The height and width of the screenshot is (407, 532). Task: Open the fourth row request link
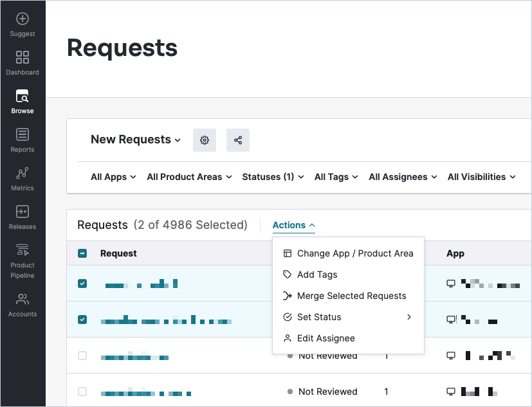(146, 392)
